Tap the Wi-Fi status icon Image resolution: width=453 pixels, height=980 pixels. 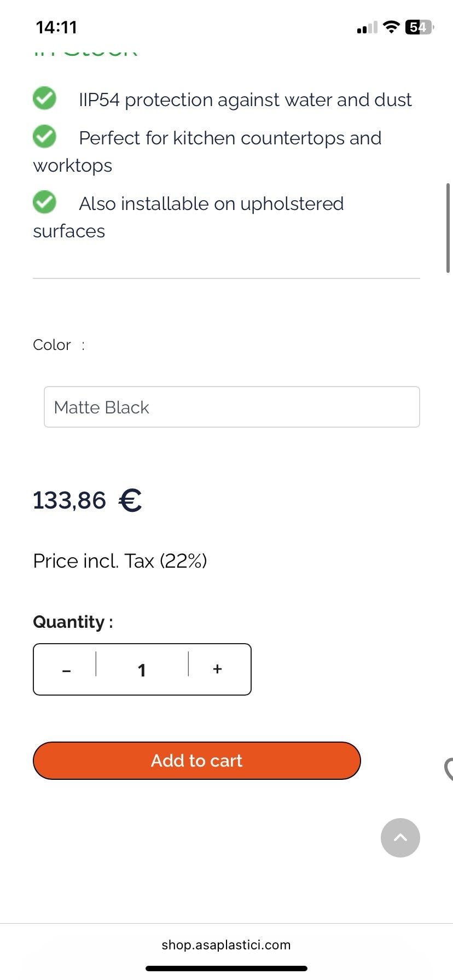[x=391, y=27]
